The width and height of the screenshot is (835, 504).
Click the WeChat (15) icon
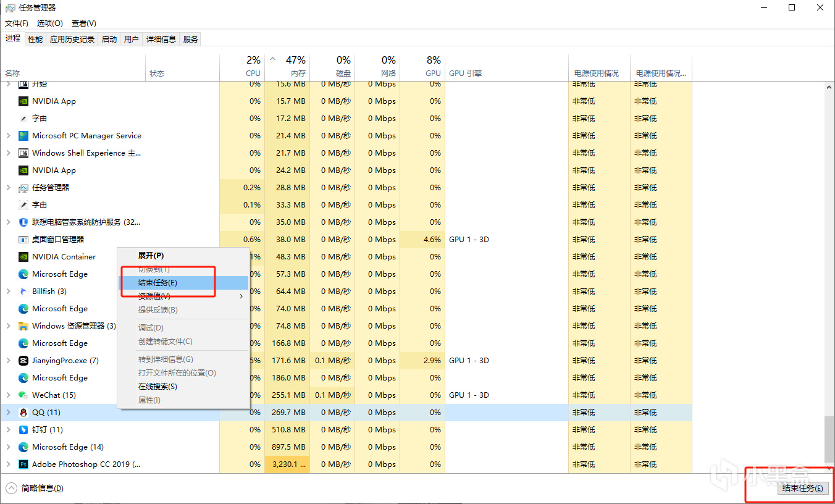23,395
